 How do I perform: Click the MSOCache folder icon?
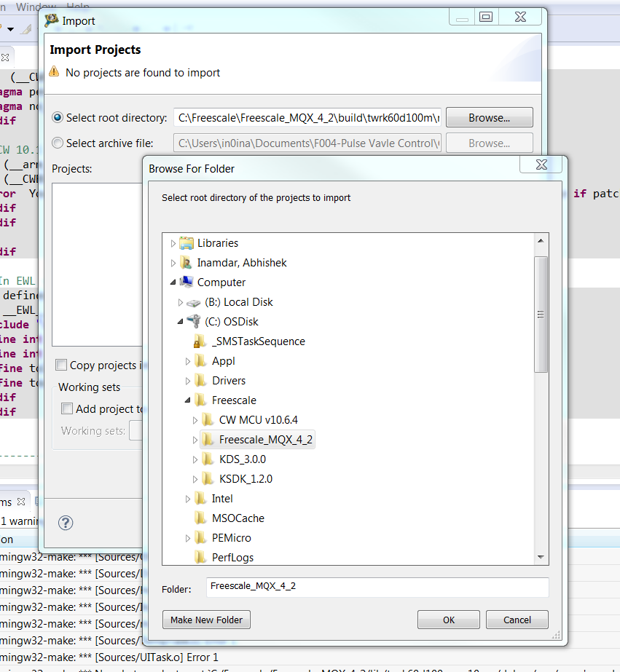pyautogui.click(x=200, y=518)
